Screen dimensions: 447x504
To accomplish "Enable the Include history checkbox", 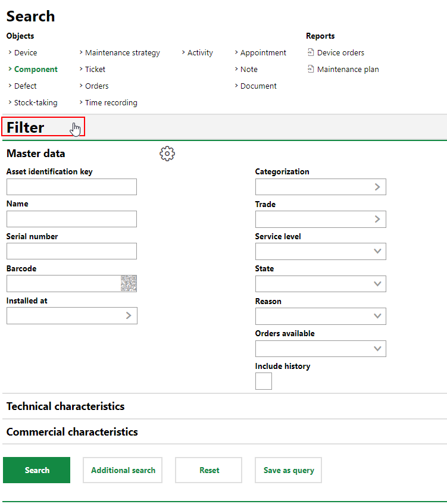I will point(263,381).
